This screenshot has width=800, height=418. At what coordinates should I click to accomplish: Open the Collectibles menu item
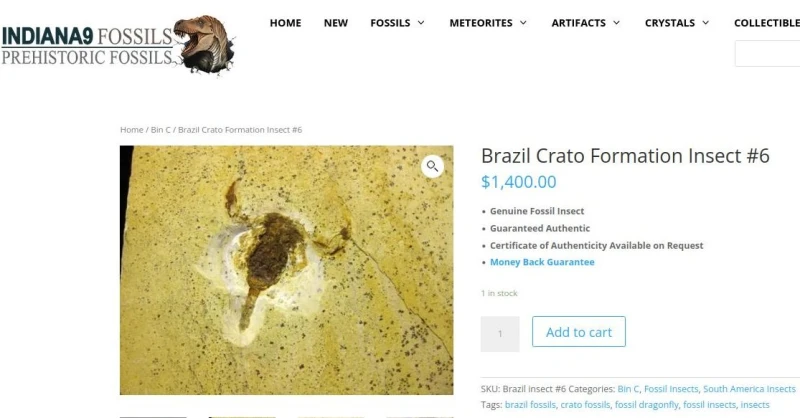point(767,23)
